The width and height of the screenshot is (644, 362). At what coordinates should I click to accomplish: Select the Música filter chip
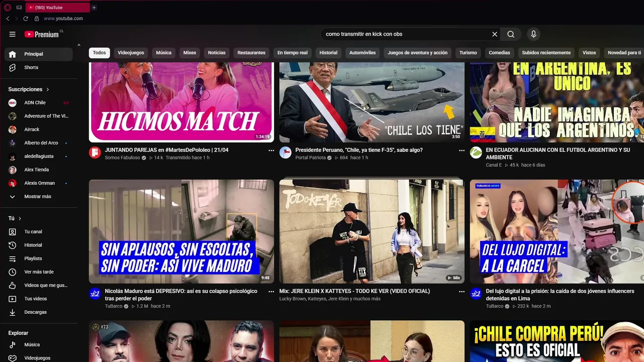coord(164,53)
